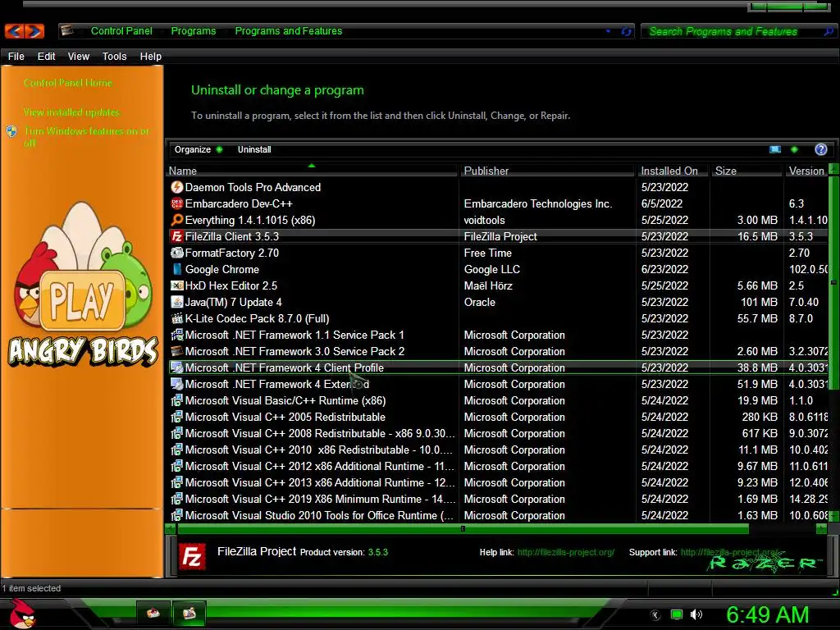This screenshot has width=840, height=630.
Task: Click the 6:49 AM taskbar clock
Action: (767, 614)
